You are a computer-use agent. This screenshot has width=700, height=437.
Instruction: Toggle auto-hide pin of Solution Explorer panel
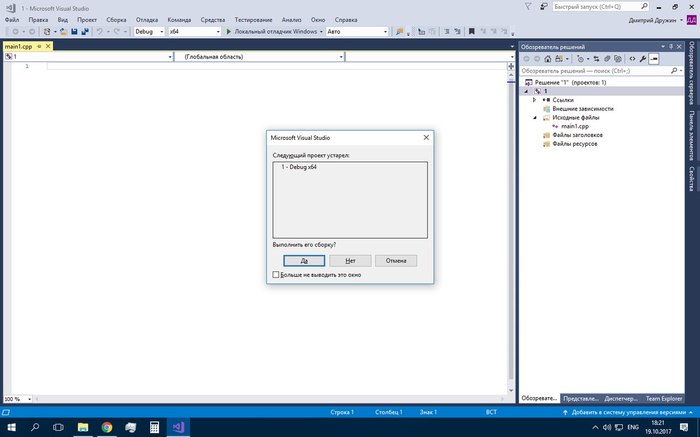coord(671,46)
